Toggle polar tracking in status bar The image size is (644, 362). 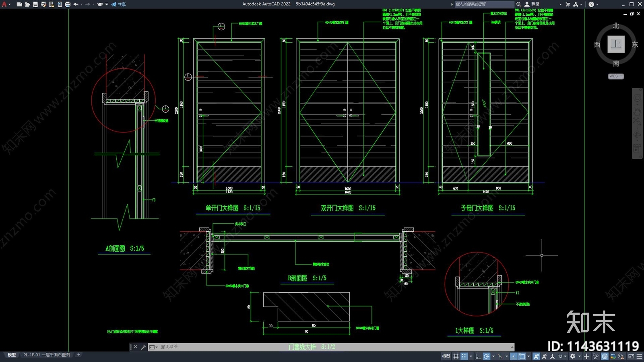[x=487, y=356]
